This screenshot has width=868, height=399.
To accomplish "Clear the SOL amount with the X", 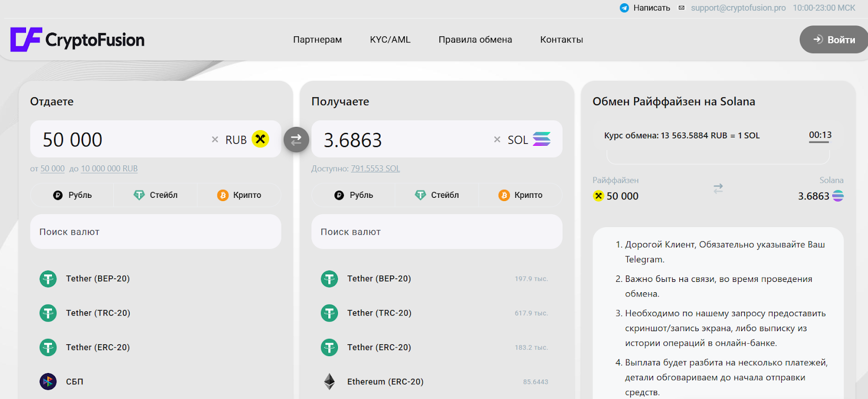I will coord(497,140).
